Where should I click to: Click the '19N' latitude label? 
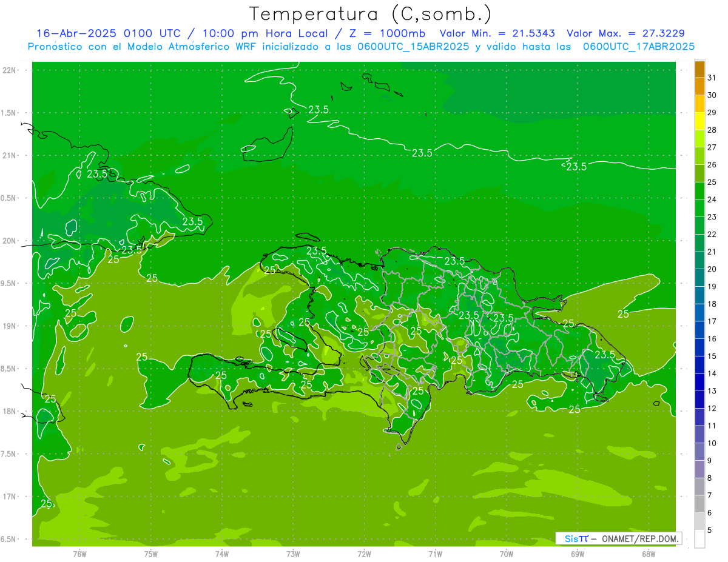pos(9,326)
